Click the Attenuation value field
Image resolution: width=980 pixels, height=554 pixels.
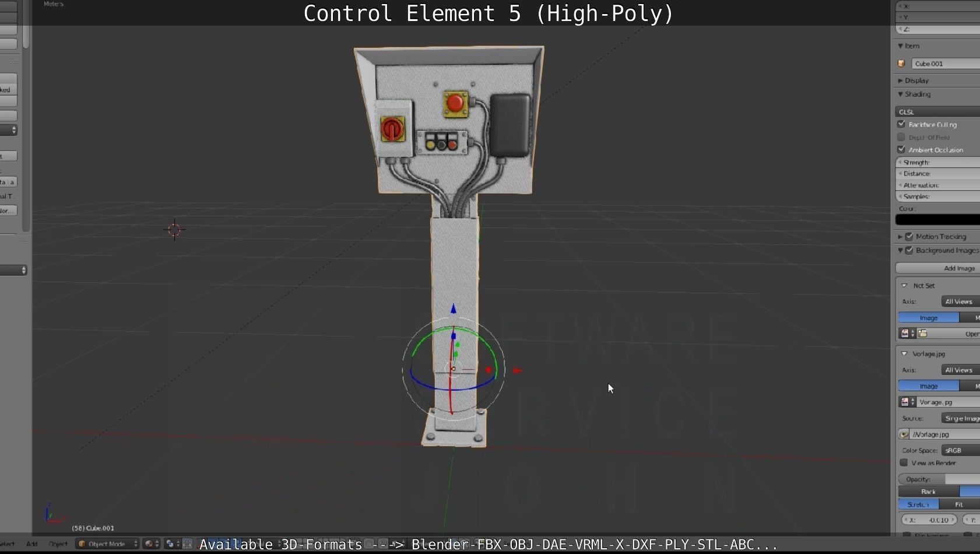937,185
